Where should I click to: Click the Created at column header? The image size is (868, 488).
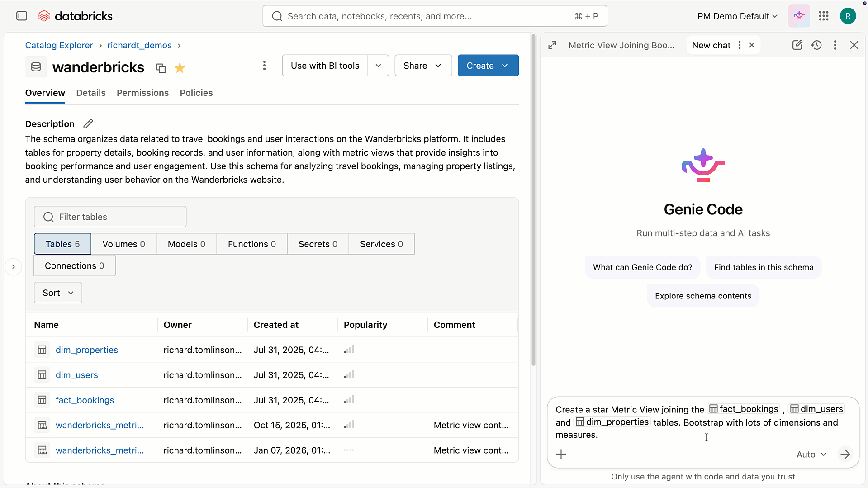point(276,325)
